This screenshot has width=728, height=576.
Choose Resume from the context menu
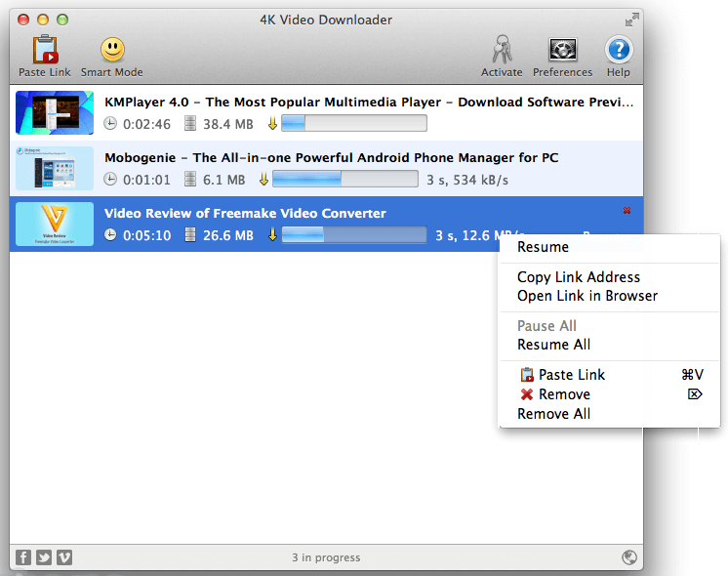(x=543, y=247)
